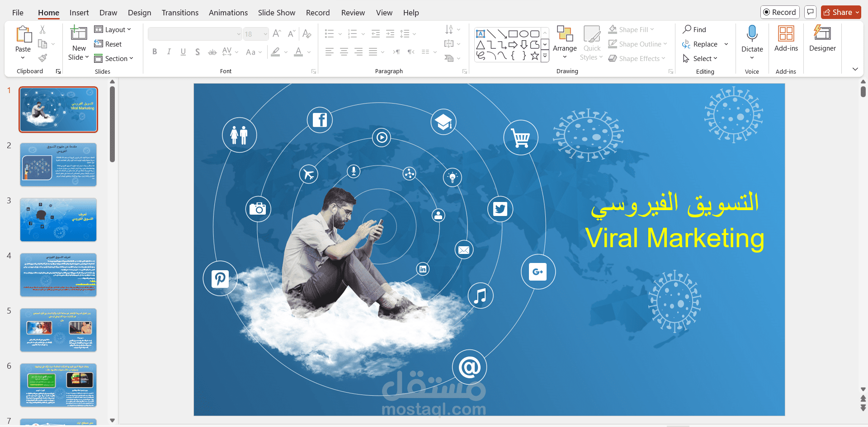Collapse the ribbon with the chevron

point(855,69)
